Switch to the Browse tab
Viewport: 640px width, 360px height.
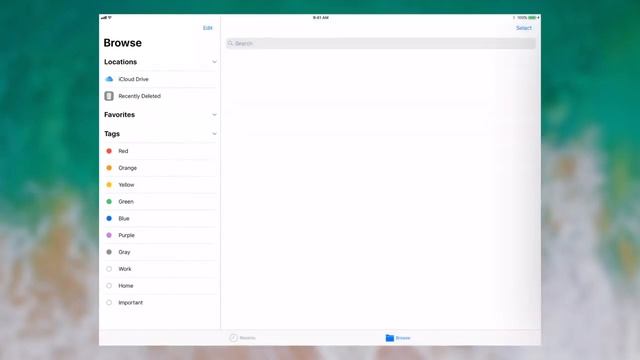coord(398,338)
